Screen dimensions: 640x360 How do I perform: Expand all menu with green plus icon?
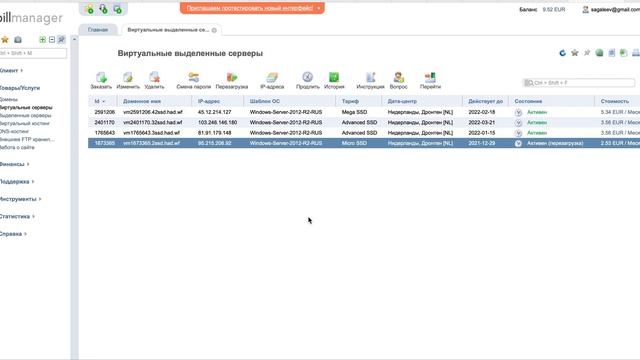(x=42, y=40)
